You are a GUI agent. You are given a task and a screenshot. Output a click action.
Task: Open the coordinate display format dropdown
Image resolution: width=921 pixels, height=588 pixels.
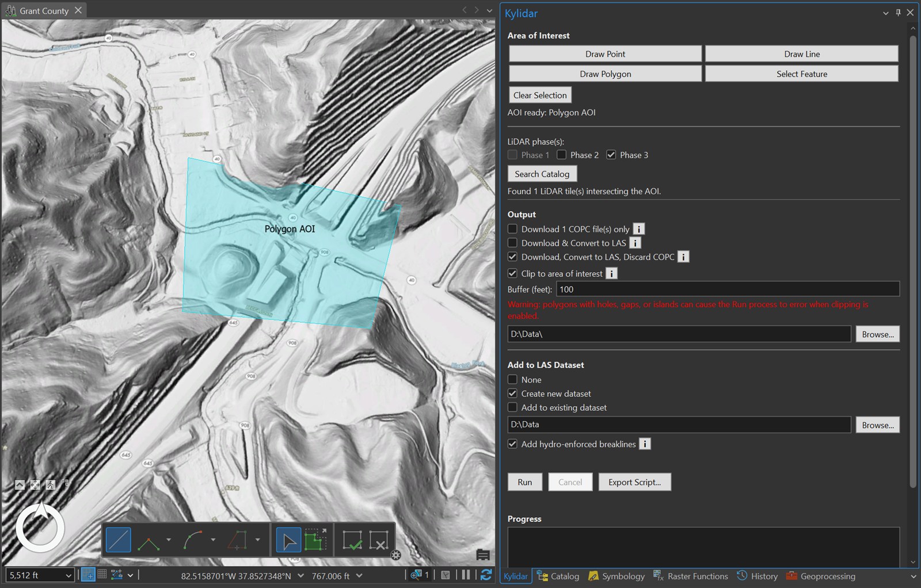click(300, 575)
